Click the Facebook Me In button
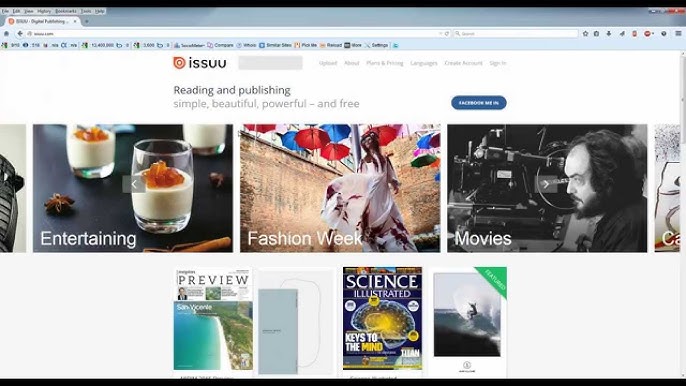 click(479, 103)
